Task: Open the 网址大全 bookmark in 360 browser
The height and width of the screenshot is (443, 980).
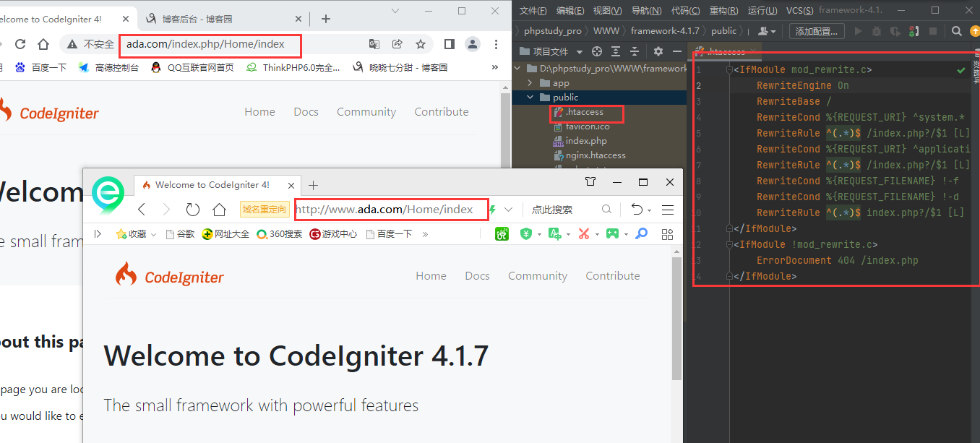Action: pyautogui.click(x=225, y=234)
